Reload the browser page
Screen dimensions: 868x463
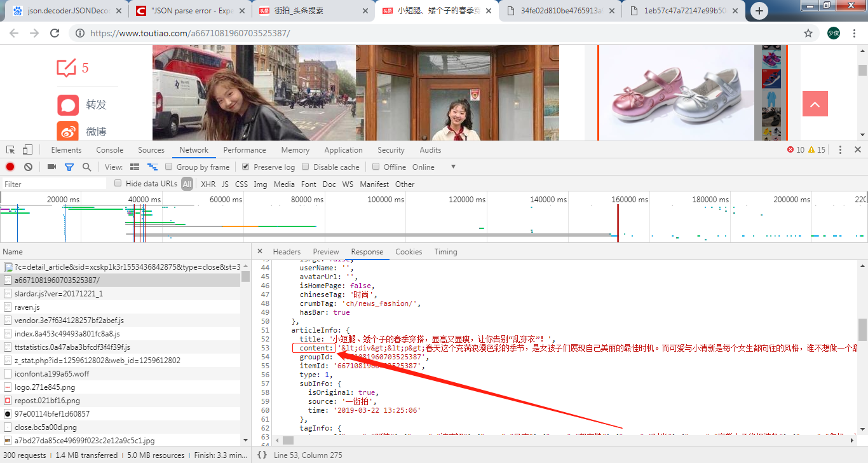[55, 33]
